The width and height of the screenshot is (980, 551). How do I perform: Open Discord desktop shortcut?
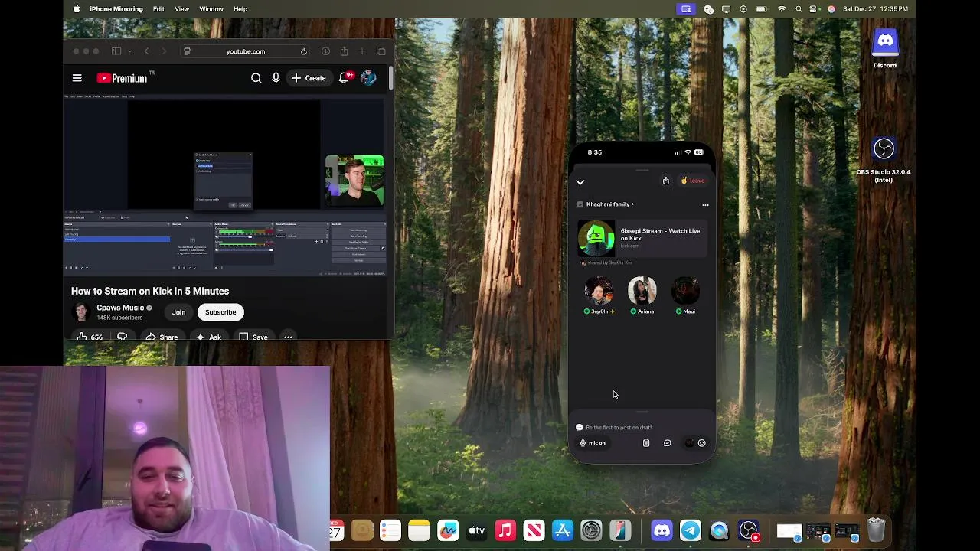885,47
